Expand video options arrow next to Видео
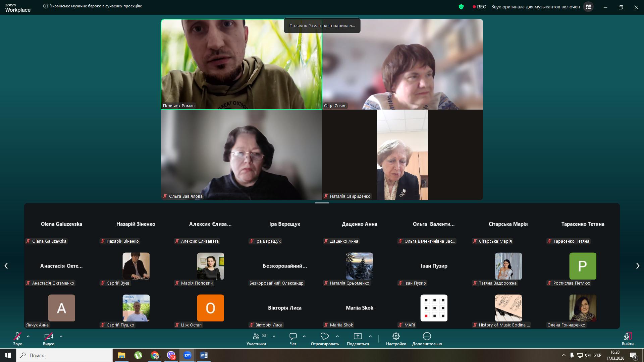 tap(61, 336)
